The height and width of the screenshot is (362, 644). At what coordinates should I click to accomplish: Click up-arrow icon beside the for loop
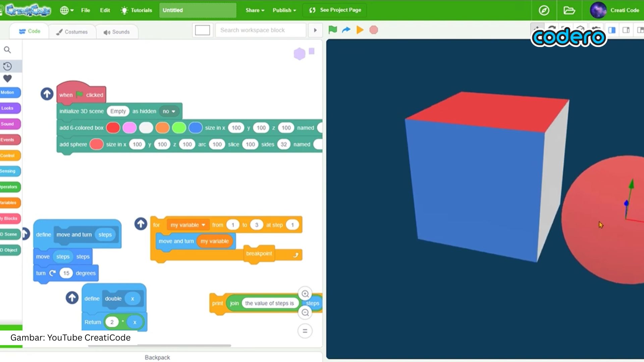141,224
